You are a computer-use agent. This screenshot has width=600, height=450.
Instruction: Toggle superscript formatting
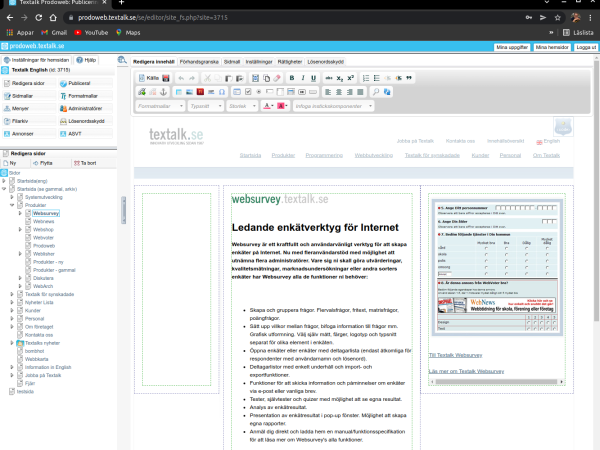[350, 78]
